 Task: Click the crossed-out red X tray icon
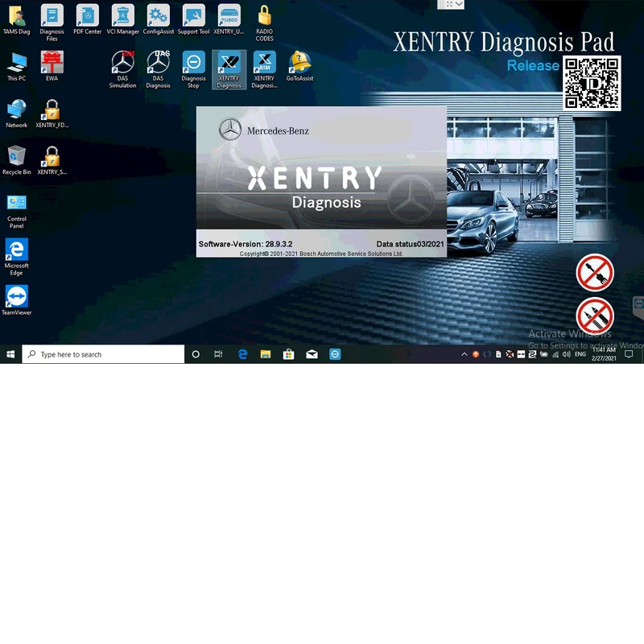(510, 354)
